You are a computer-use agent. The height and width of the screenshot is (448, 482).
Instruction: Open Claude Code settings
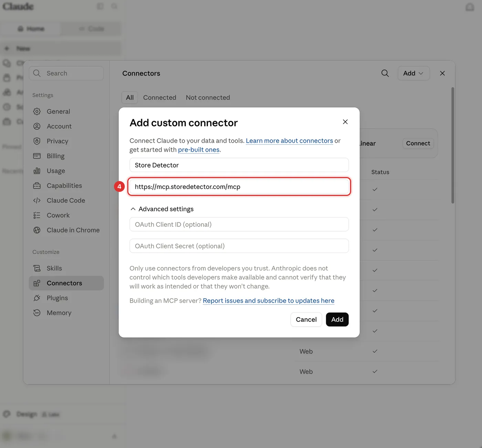[x=66, y=200]
